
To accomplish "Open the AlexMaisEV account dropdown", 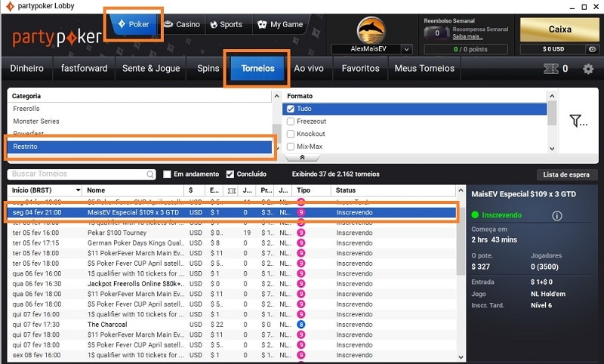I will pyautogui.click(x=406, y=49).
